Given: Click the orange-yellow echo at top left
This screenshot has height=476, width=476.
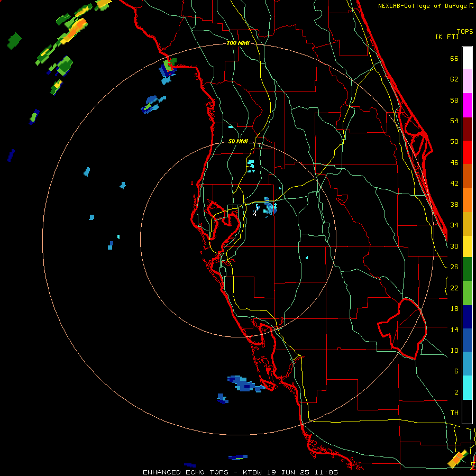Looking at the screenshot, I should tap(74, 31).
